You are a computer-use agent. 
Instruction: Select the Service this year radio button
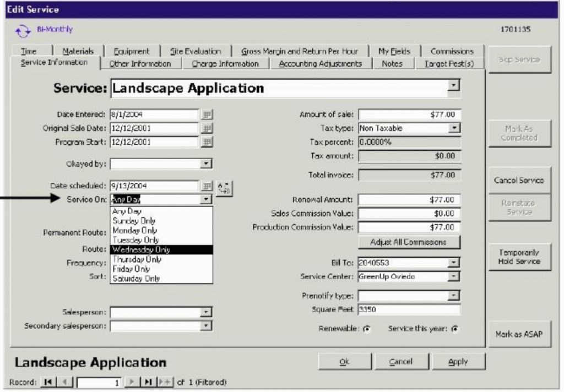click(x=455, y=329)
